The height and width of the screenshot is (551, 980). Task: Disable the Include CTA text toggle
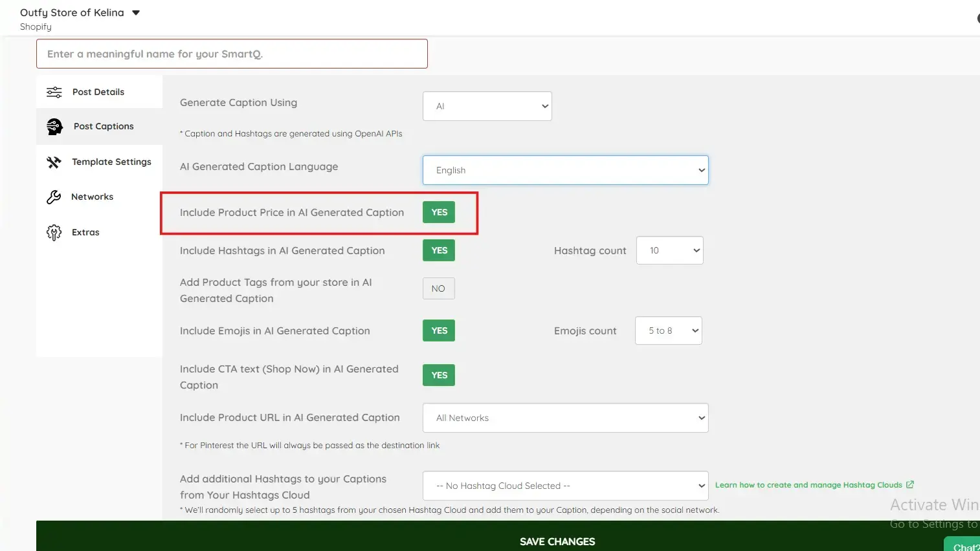pos(439,375)
